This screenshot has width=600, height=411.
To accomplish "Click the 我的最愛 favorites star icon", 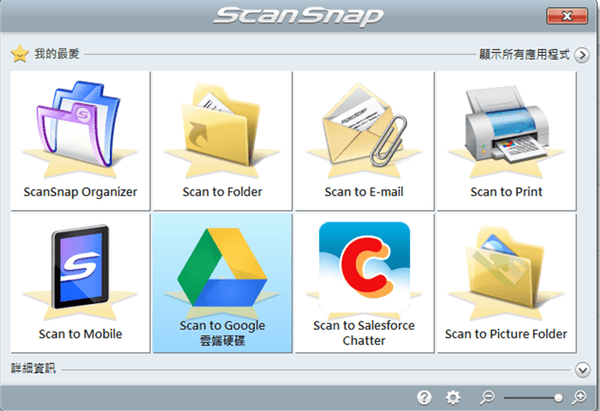I will click(20, 54).
